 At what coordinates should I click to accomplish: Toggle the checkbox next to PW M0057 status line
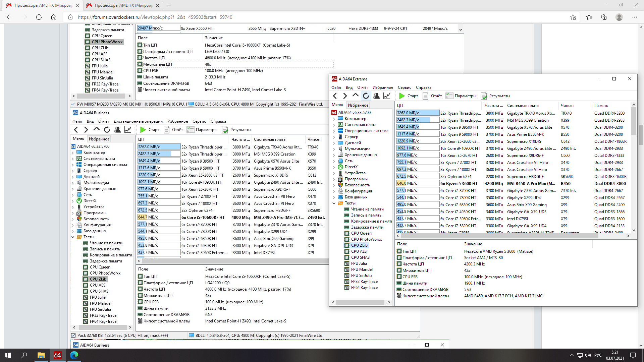coord(73,104)
